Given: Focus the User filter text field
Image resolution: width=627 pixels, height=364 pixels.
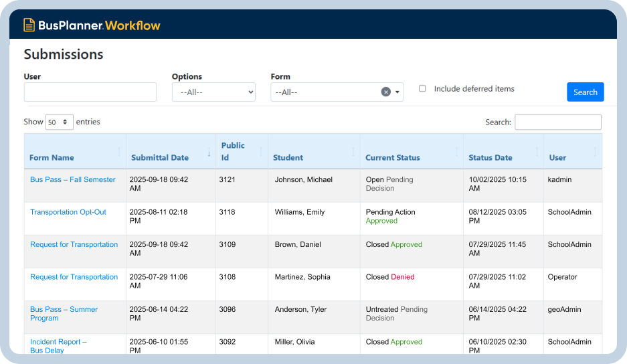Looking at the screenshot, I should (90, 92).
